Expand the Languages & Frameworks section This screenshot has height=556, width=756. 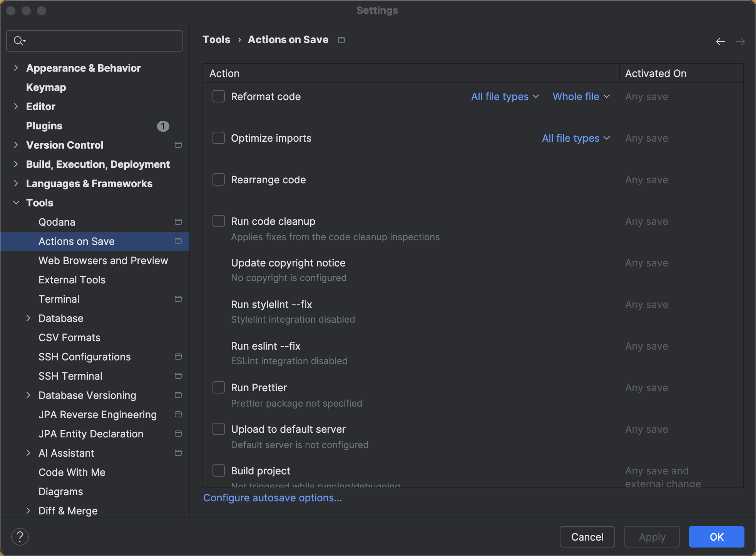coord(16,183)
